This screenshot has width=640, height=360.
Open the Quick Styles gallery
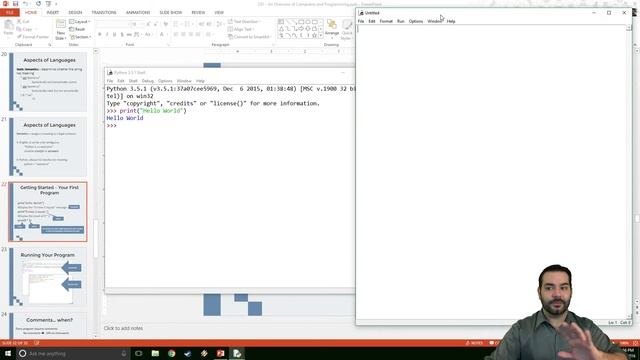347,29
